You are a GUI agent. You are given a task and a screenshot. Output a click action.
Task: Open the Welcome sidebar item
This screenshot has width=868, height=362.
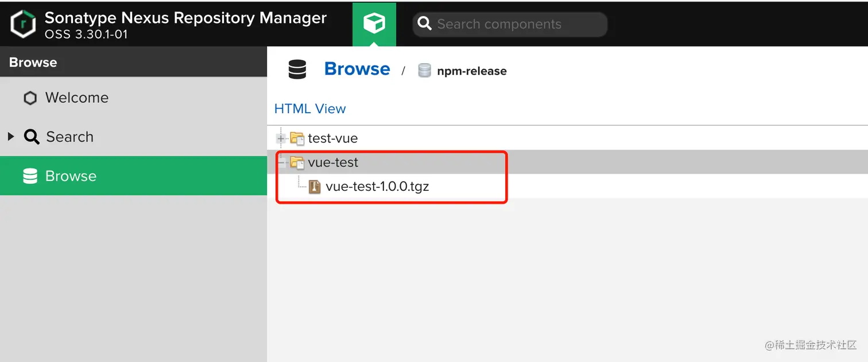(x=77, y=98)
